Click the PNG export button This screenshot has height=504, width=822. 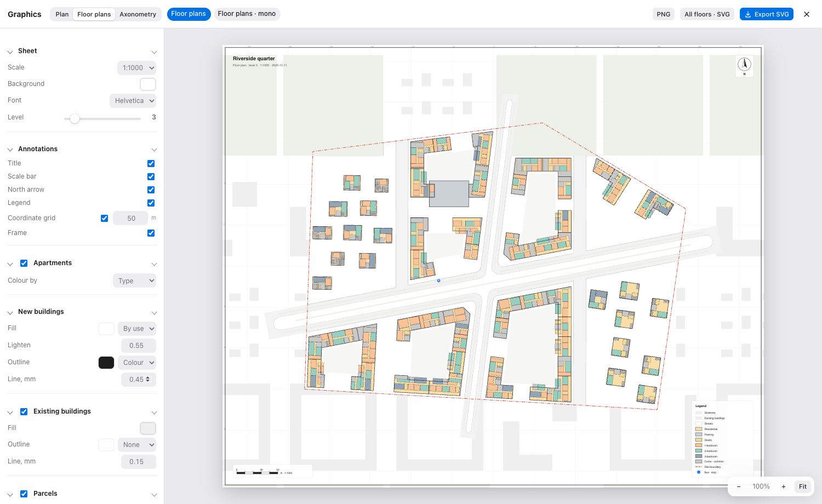coord(663,14)
